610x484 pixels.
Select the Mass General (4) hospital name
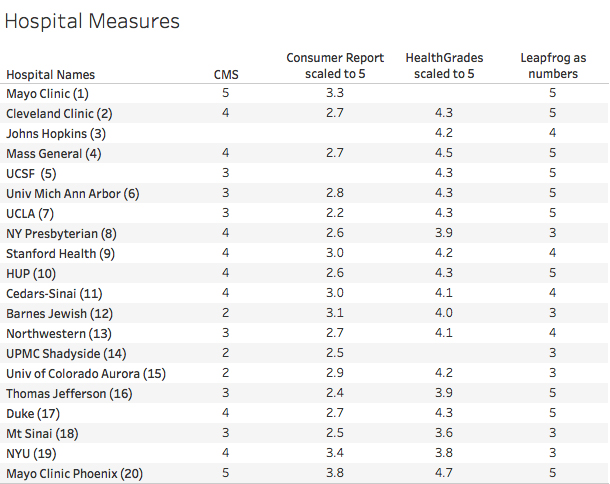[54, 153]
